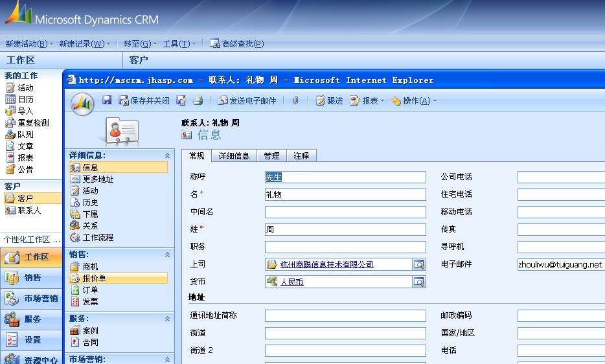This screenshot has width=605, height=364.
Task: Click the Email (电子邮件) field
Action: [x=561, y=264]
